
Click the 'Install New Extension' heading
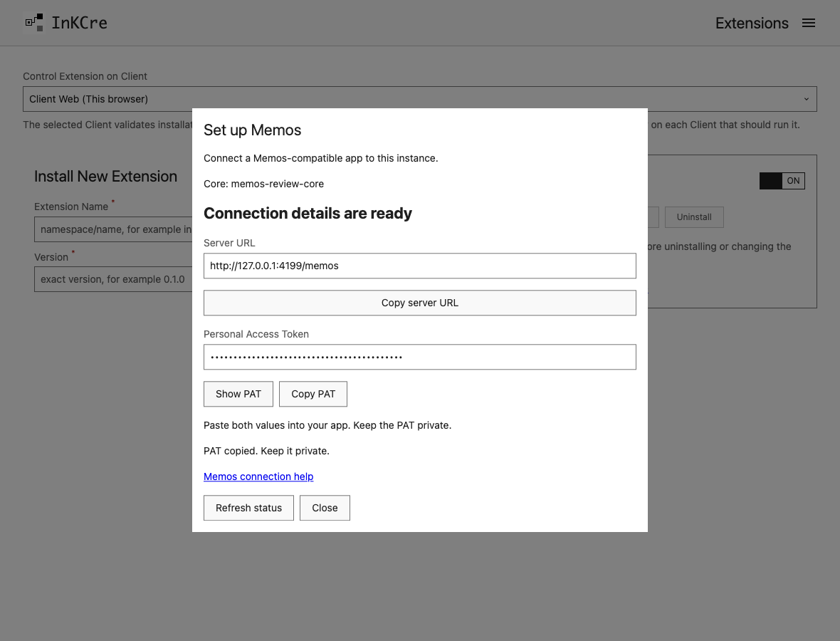pyautogui.click(x=105, y=177)
